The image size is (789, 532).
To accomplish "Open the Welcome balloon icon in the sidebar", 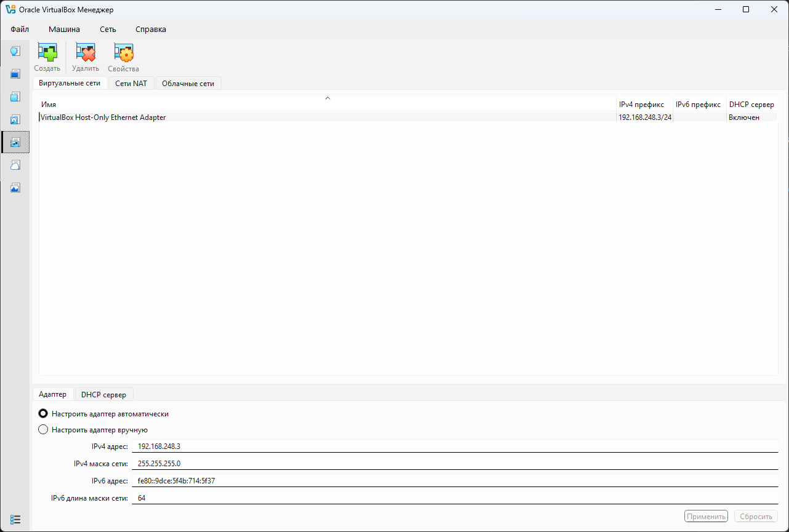I will click(x=15, y=51).
